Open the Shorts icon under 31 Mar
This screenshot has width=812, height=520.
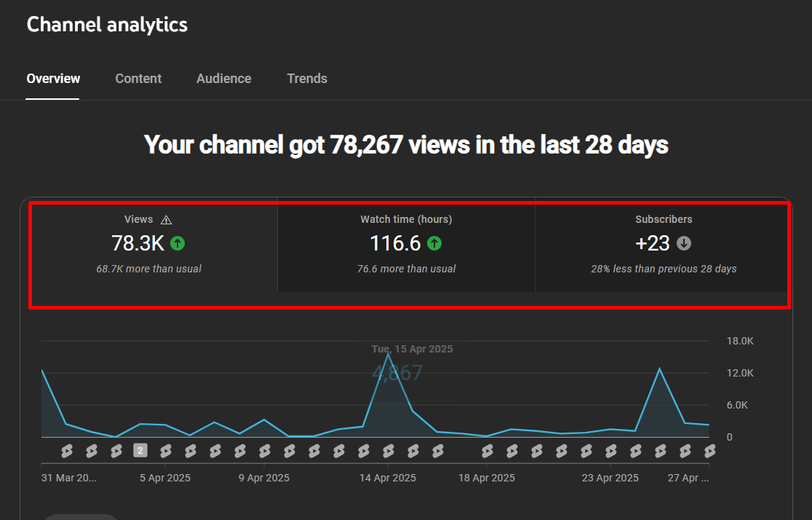[67, 451]
